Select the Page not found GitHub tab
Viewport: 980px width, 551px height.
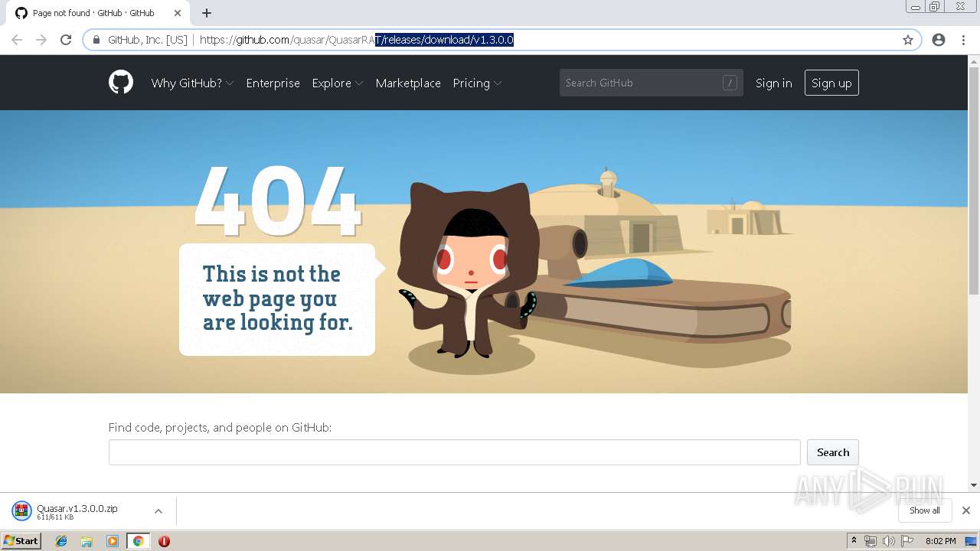(98, 13)
